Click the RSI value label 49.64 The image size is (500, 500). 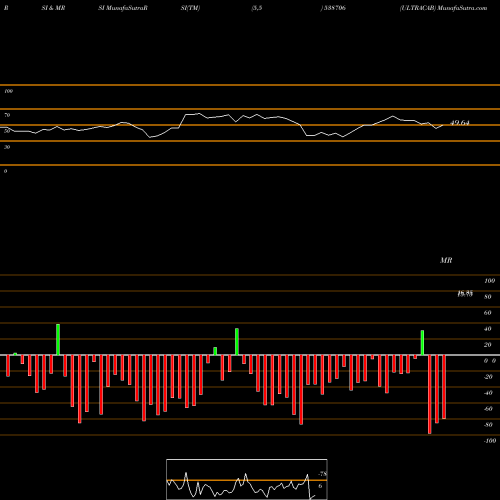point(460,123)
